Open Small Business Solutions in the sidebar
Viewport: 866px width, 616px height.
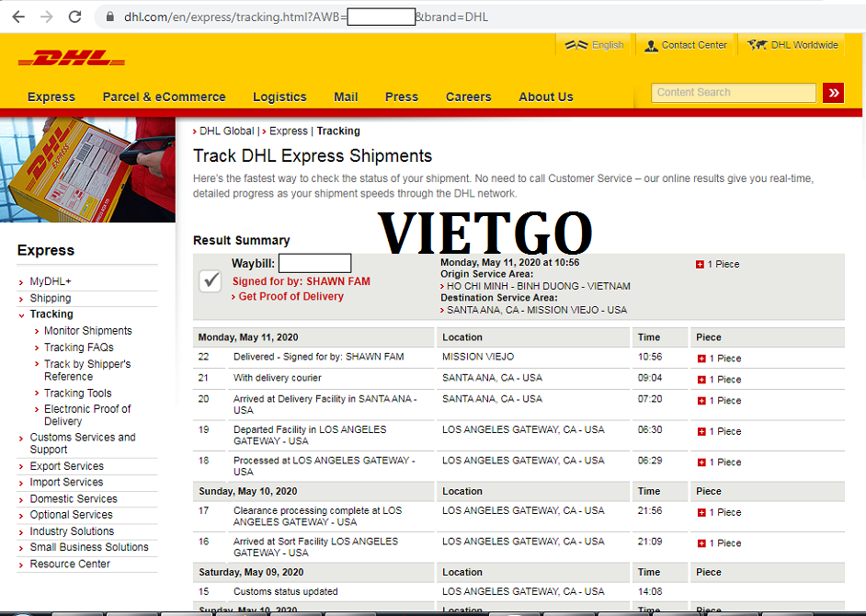click(89, 547)
